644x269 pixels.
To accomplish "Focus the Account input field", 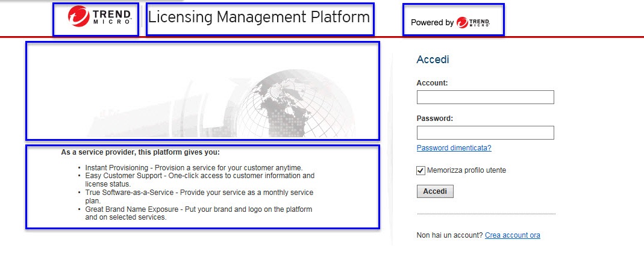I will tap(485, 97).
